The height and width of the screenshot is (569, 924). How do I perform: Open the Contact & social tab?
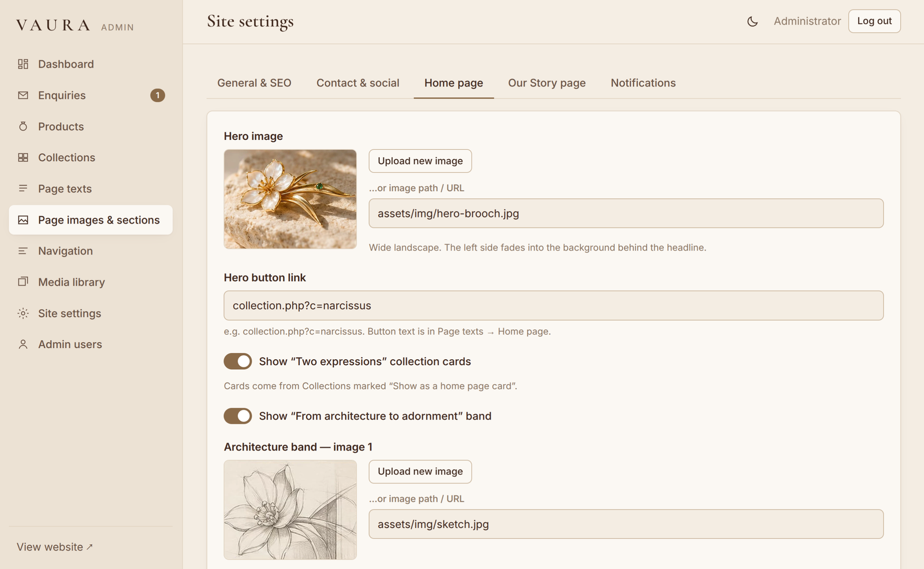[x=358, y=83]
